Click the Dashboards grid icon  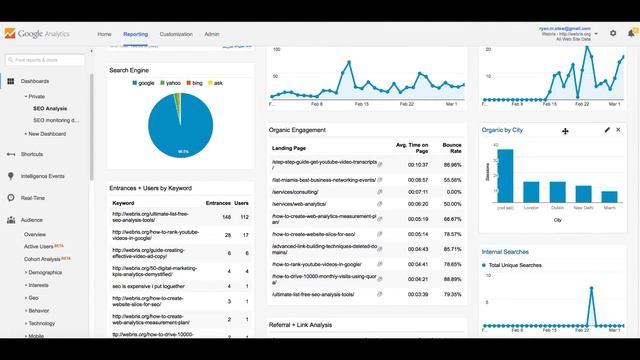(x=11, y=81)
